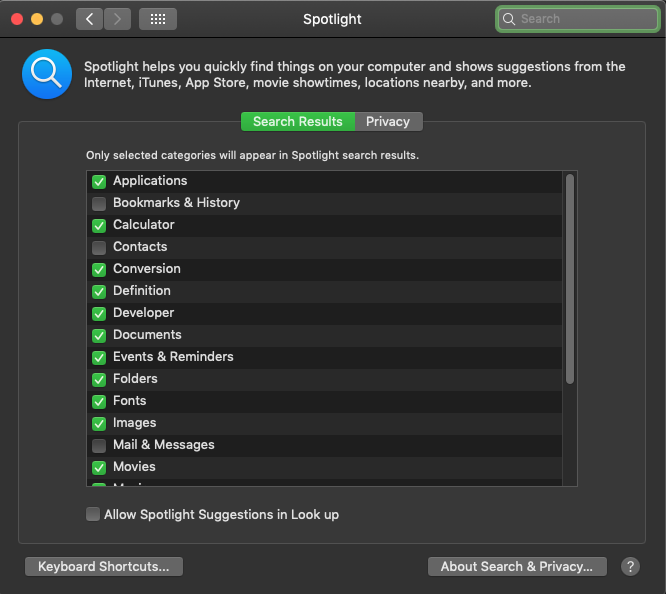This screenshot has width=666, height=594.
Task: Focus the Search preferences field
Action: pos(577,19)
